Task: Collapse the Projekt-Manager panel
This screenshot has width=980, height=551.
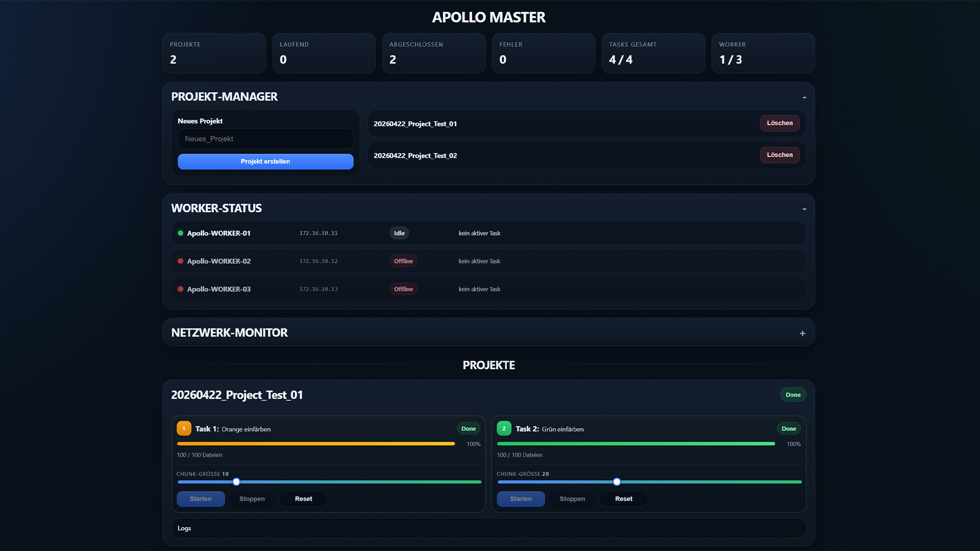Action: click(x=804, y=97)
